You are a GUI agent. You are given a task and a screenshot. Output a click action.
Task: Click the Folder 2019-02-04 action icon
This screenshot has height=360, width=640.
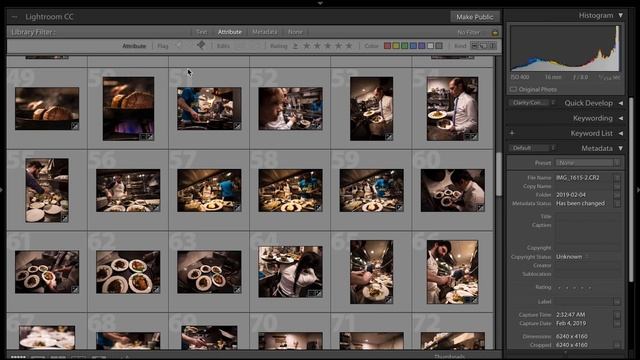click(617, 195)
